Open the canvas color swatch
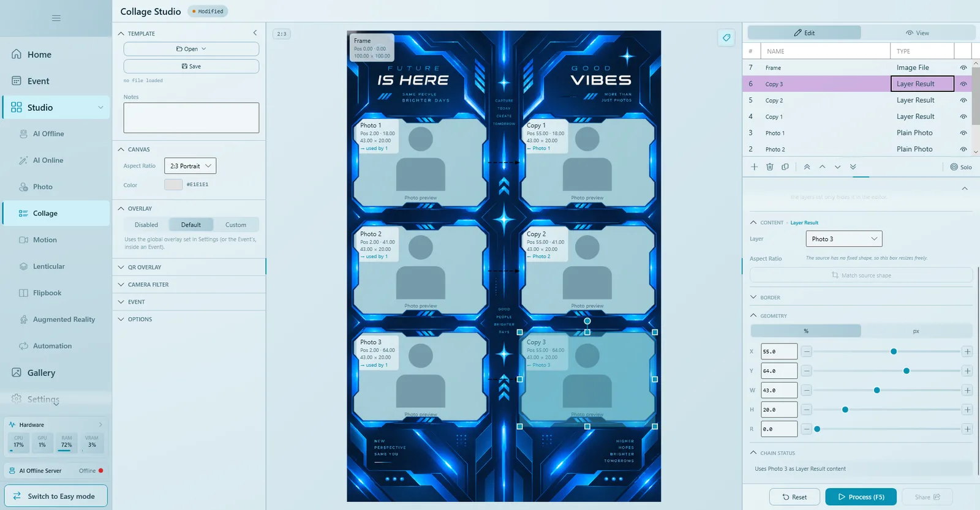This screenshot has height=510, width=980. 173,184
